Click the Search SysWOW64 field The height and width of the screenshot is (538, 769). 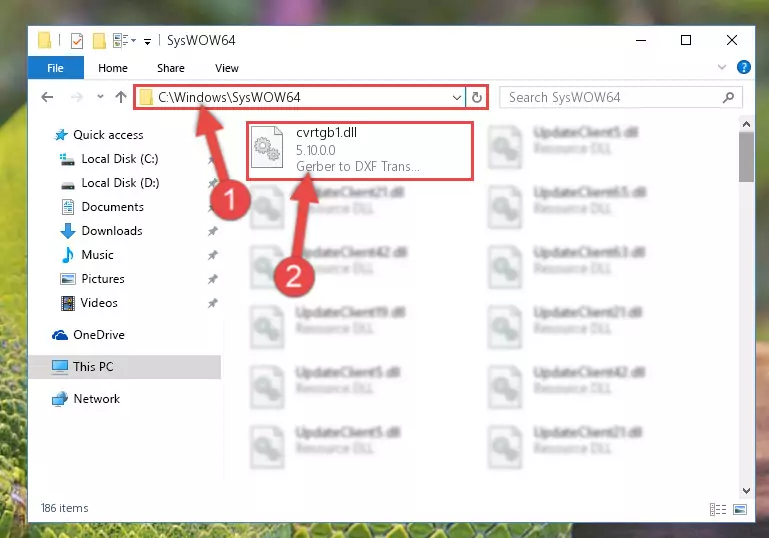coord(620,97)
